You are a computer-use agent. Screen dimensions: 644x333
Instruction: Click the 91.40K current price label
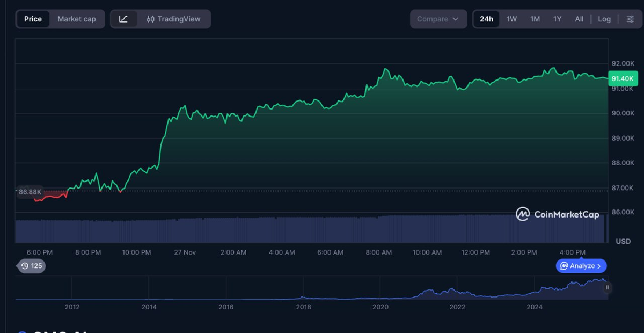(x=623, y=78)
